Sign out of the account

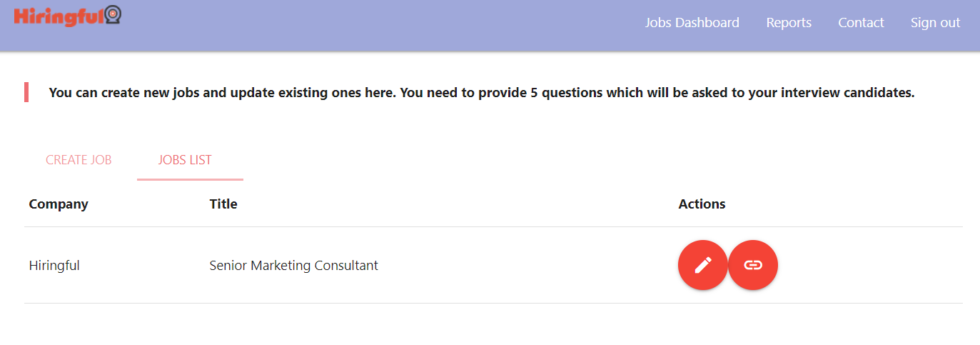point(935,23)
